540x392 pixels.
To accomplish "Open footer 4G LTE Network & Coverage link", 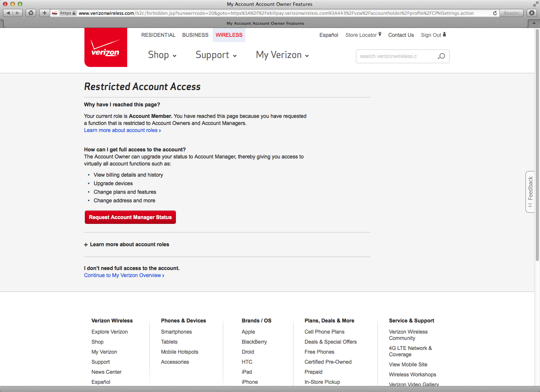I will [411, 351].
